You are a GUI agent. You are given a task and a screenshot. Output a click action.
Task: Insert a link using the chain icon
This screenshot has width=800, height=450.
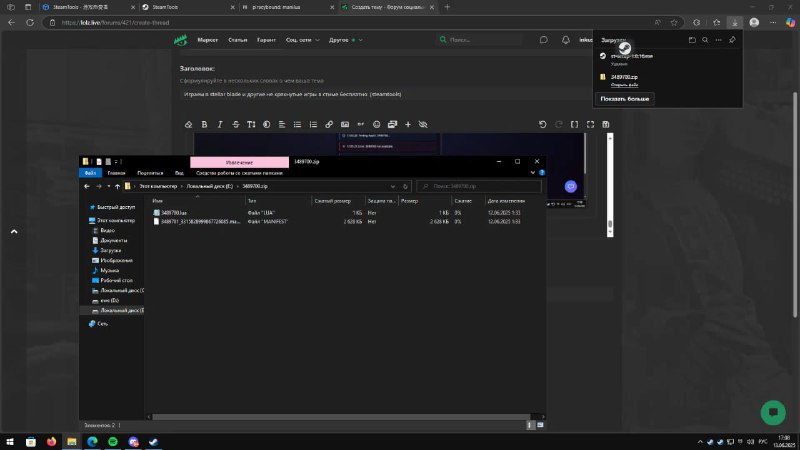coord(330,124)
